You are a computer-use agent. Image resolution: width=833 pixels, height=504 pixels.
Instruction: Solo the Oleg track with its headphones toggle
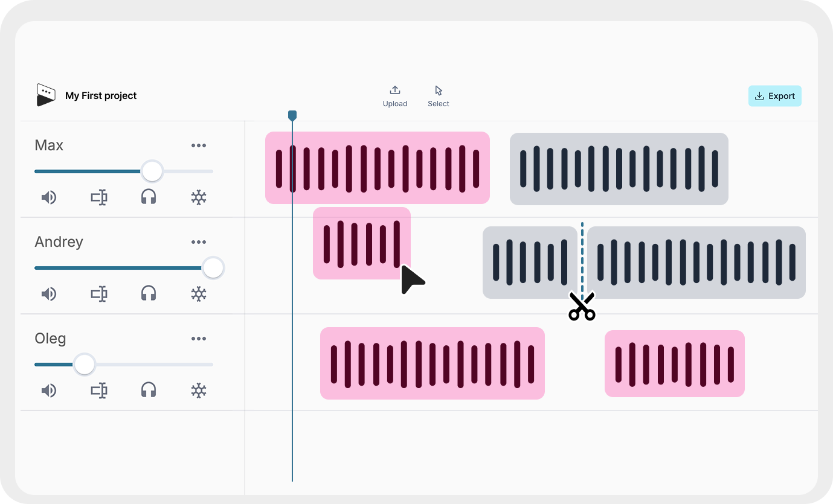(149, 391)
